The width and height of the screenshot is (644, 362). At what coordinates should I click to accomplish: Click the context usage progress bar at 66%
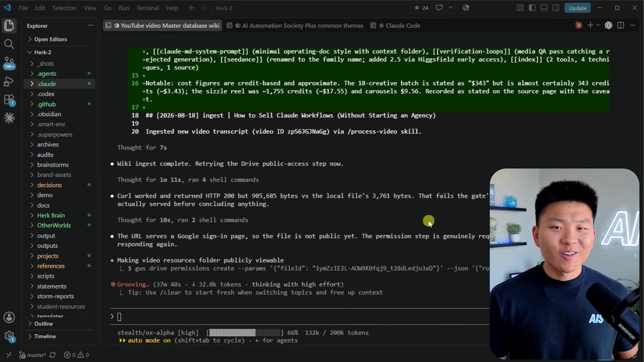coord(246,333)
